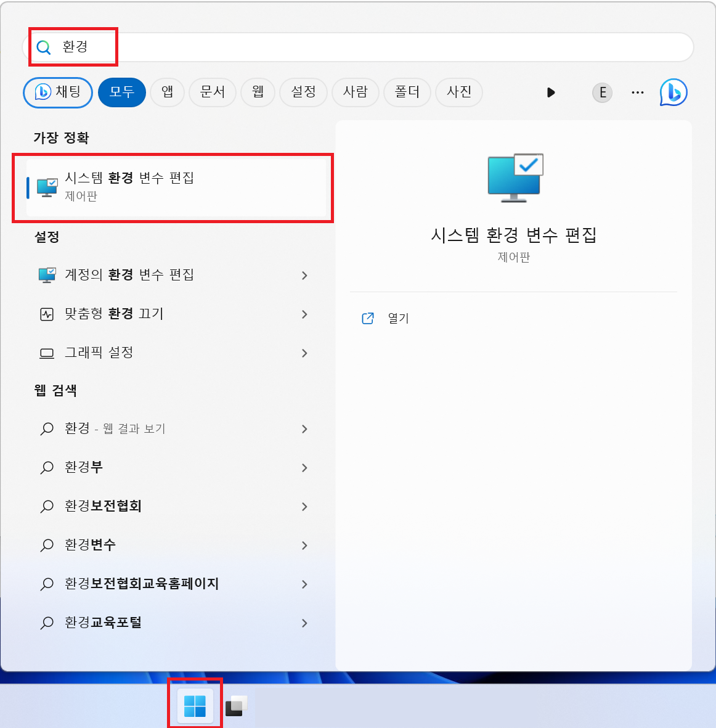Click the E account avatar icon
Screen dimensions: 716x728
click(x=602, y=92)
